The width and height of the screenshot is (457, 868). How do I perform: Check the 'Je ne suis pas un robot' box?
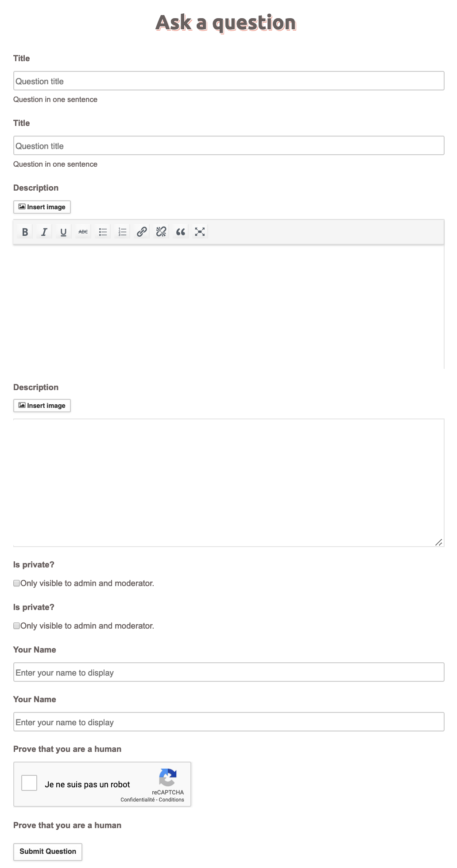(29, 783)
